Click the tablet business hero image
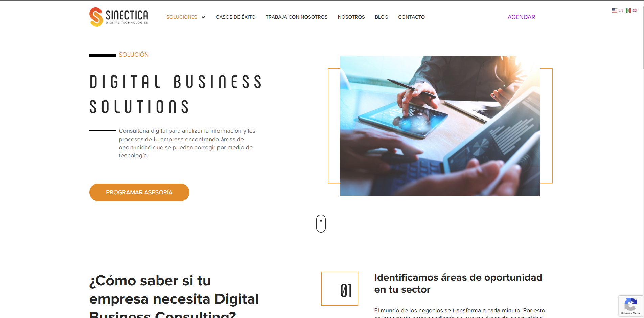 [440, 126]
